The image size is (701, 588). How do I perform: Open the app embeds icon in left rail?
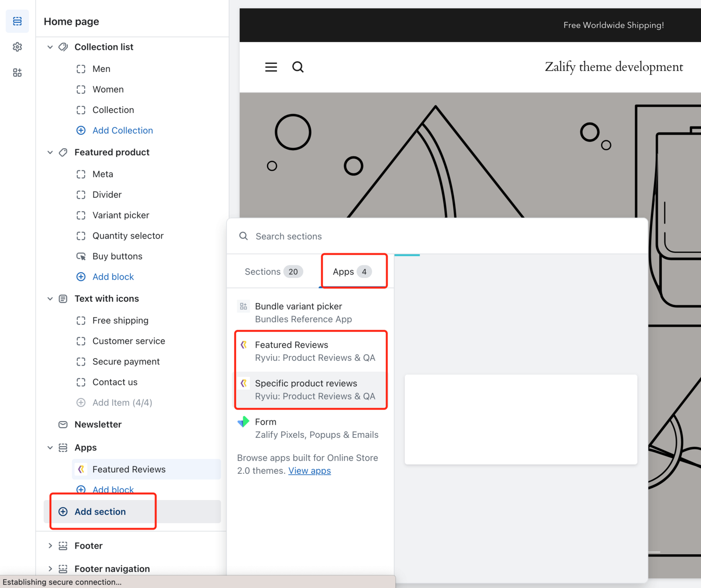pos(17,73)
